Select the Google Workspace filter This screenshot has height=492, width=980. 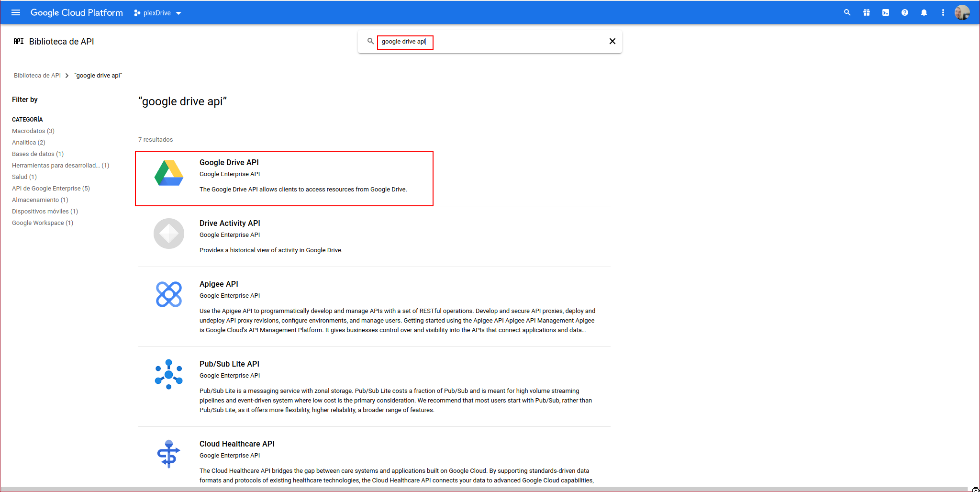42,223
